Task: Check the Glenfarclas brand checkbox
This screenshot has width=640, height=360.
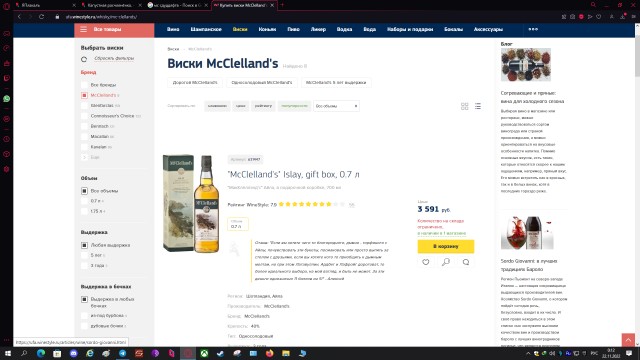Action: 84,106
